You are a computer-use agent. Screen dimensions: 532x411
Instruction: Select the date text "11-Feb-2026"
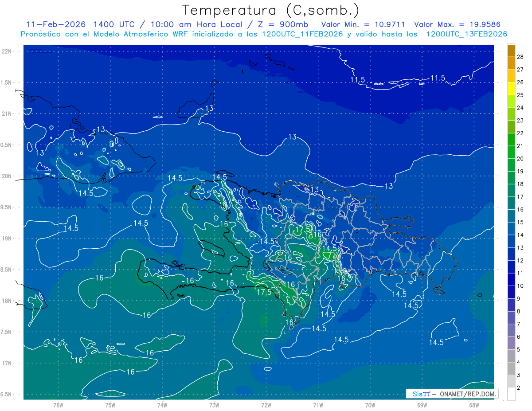56,24
